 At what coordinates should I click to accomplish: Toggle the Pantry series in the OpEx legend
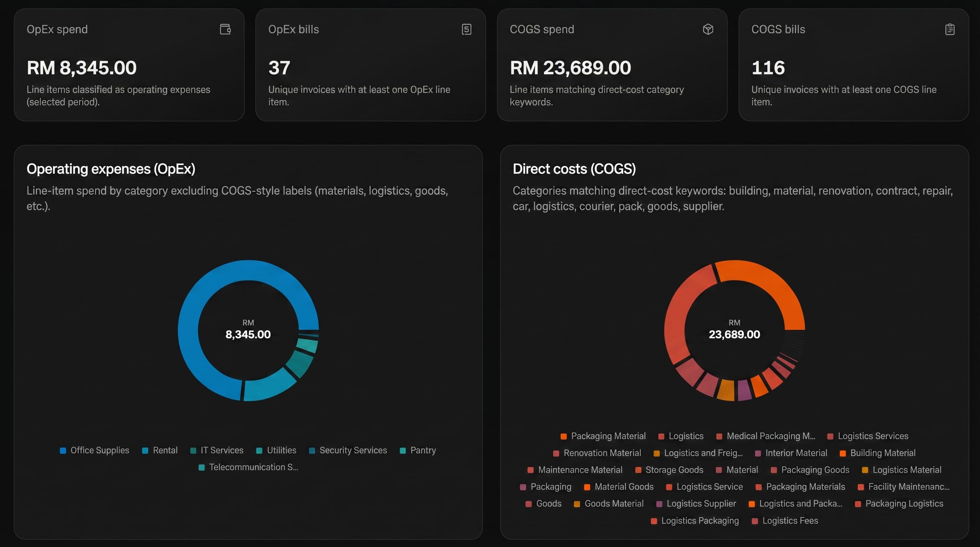[423, 450]
